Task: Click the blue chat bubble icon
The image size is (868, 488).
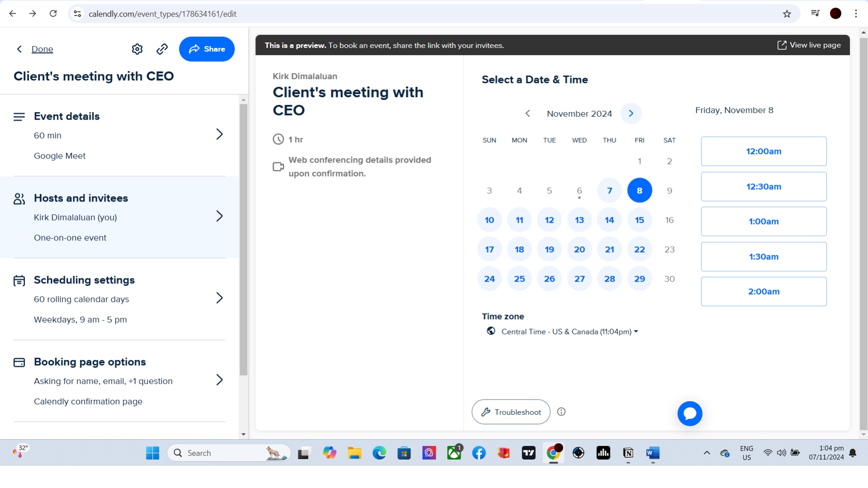Action: click(x=689, y=413)
